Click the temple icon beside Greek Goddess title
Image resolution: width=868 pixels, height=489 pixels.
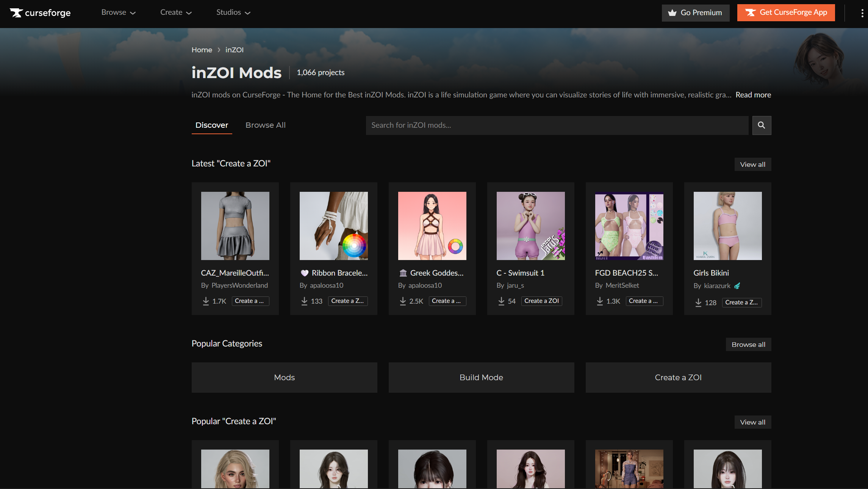(403, 273)
